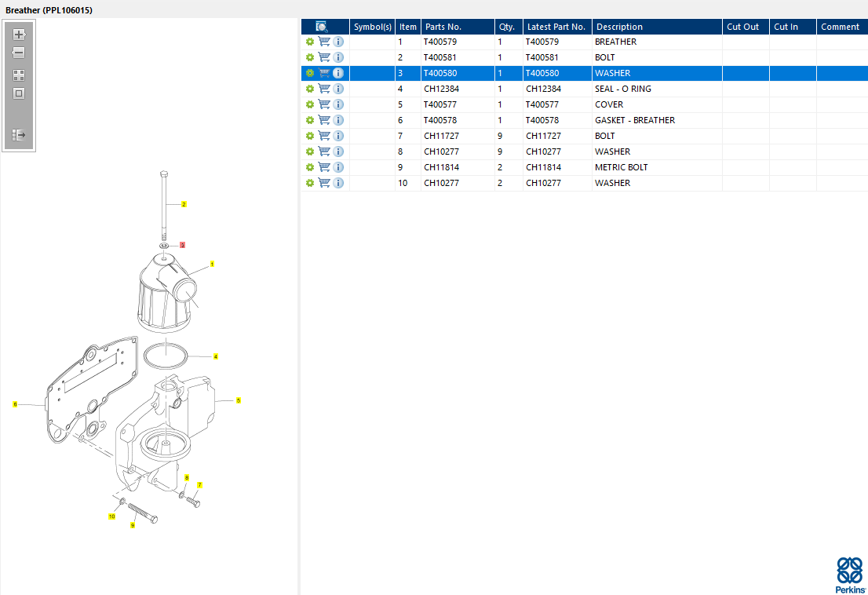Click green gear icon for COVER row
The width and height of the screenshot is (868, 595).
pyautogui.click(x=310, y=104)
